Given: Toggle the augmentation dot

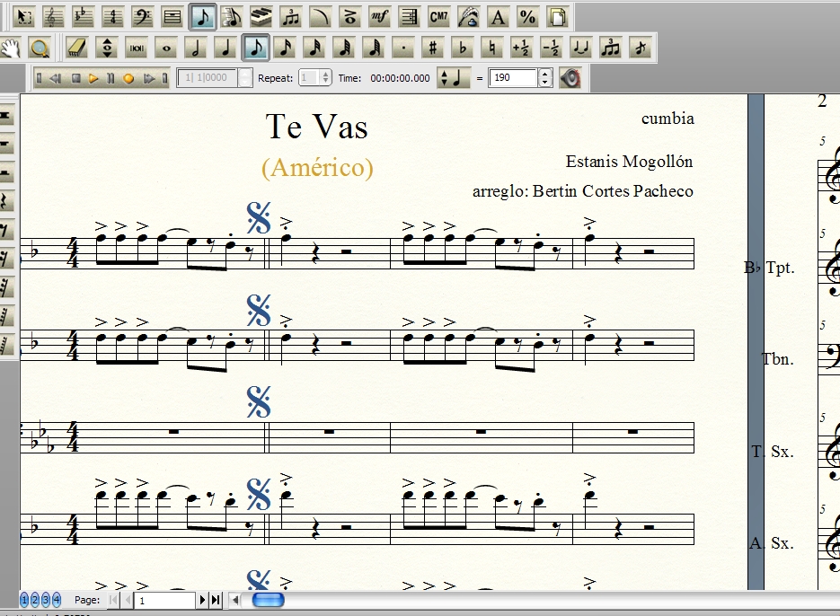Looking at the screenshot, I should coord(403,48).
